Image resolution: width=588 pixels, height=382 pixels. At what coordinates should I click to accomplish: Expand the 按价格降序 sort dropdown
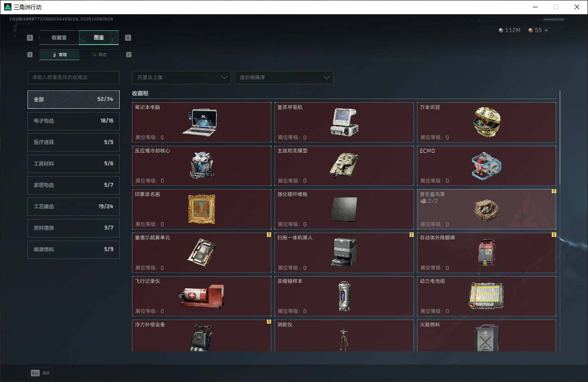(x=284, y=77)
